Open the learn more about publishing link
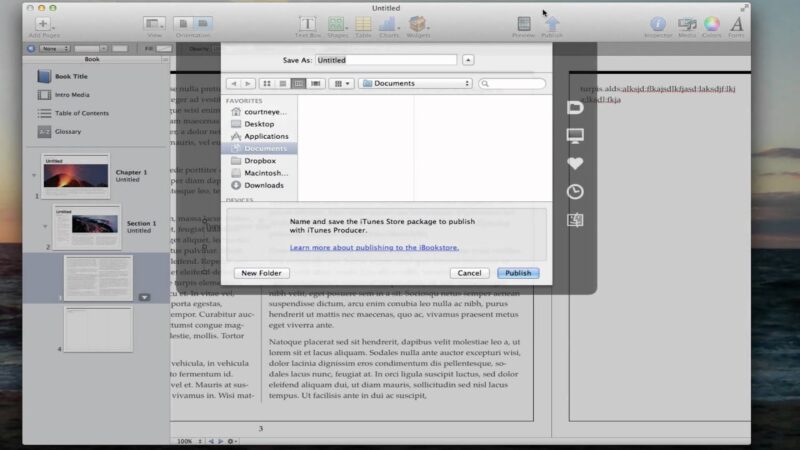This screenshot has width=800, height=450. pos(374,247)
